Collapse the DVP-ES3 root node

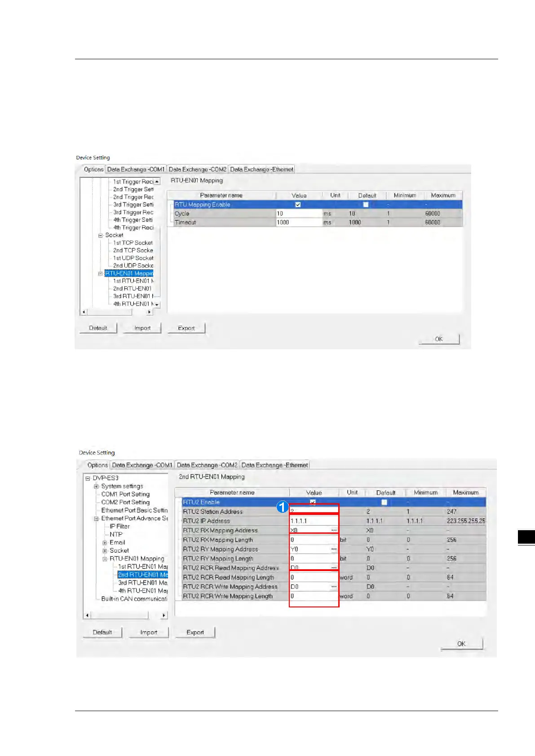tap(88, 478)
